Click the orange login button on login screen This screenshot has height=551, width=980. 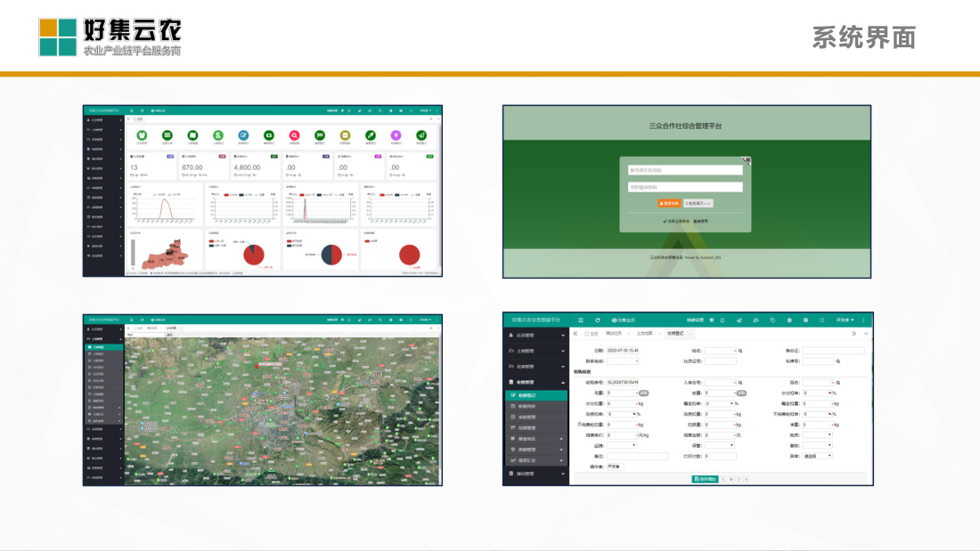pyautogui.click(x=669, y=203)
